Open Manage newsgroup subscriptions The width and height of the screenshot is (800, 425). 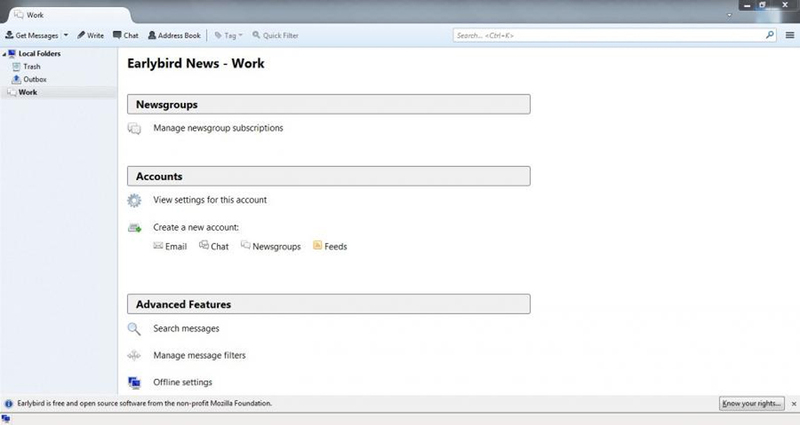pos(218,128)
